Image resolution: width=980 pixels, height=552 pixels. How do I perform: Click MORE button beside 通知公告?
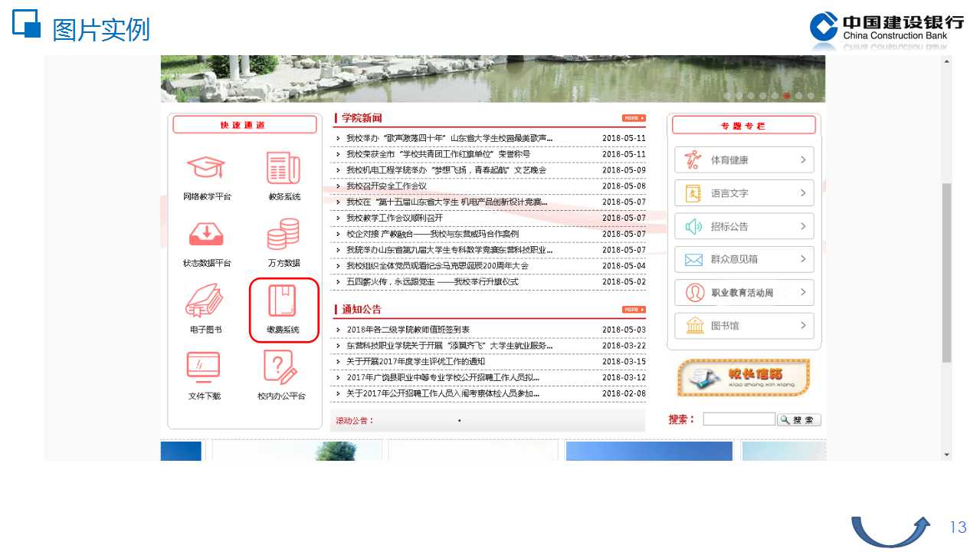tap(634, 310)
